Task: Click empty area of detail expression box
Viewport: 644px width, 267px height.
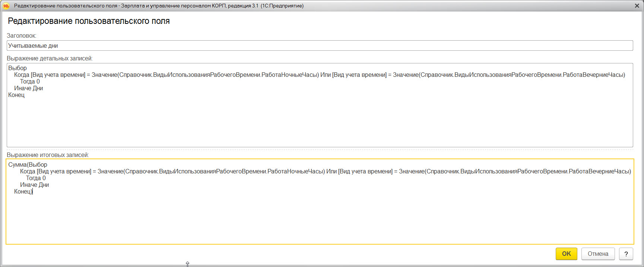Action: pyautogui.click(x=320, y=123)
